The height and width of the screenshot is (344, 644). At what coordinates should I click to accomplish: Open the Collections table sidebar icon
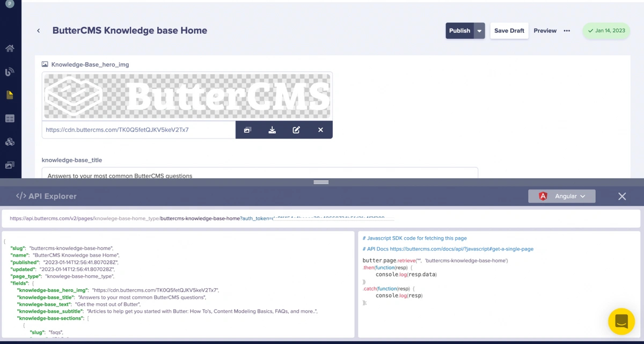pos(10,119)
